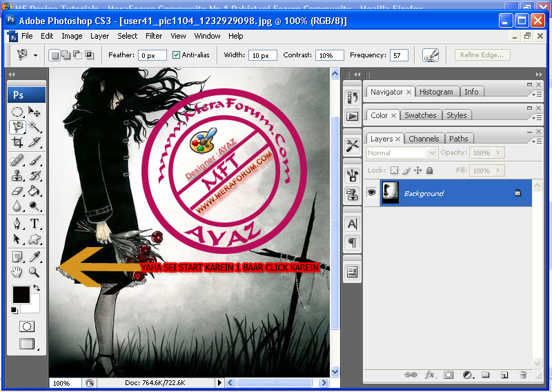Toggle lock image pixels brush icon
This screenshot has height=392, width=552.
[406, 170]
